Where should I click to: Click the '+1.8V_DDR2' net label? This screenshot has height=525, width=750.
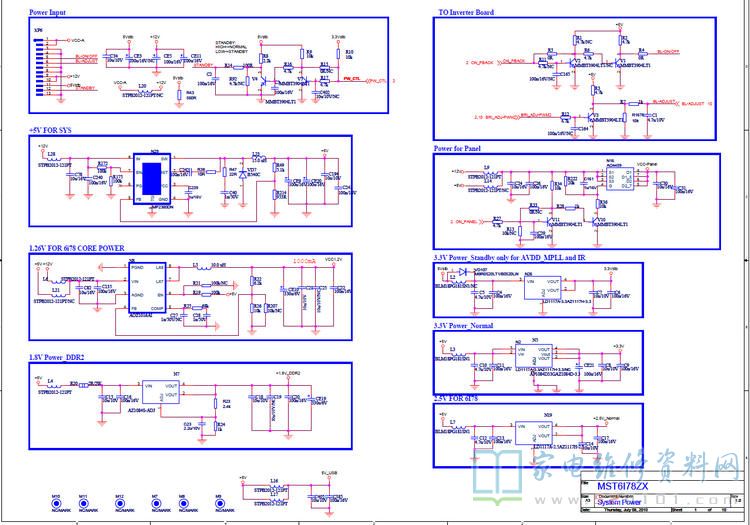click(x=288, y=373)
